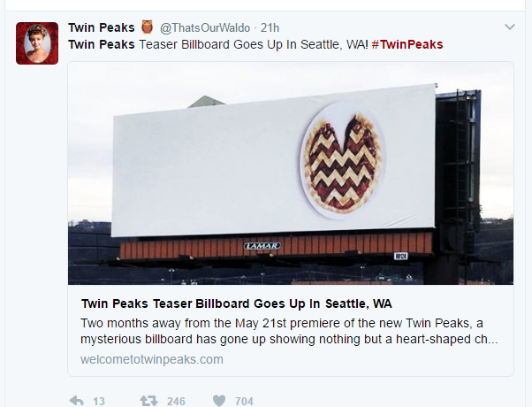Screen dimensions: 532x407
Task: Click the reply count 13
Action: (99, 401)
